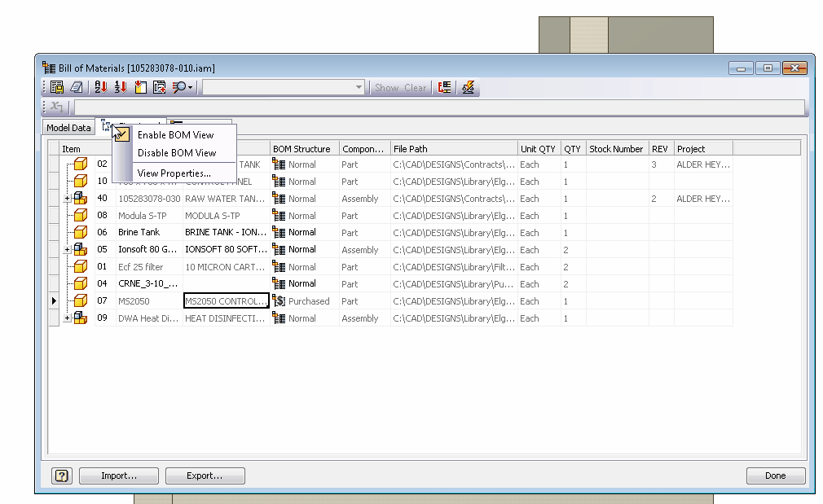Expand the DWA Heat Disinfection row 09
Screen dimensions: 823x504
(67, 318)
